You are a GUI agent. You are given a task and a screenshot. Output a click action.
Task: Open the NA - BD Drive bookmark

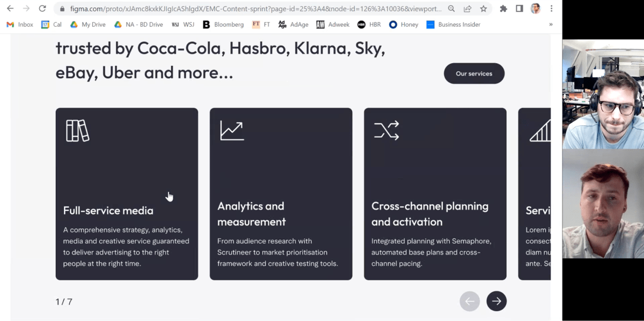[138, 25]
